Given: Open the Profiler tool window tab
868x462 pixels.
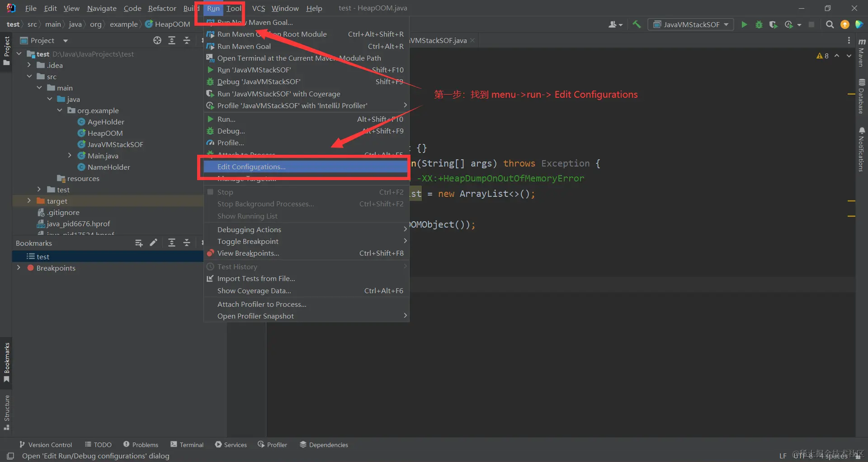Looking at the screenshot, I should click(x=273, y=445).
